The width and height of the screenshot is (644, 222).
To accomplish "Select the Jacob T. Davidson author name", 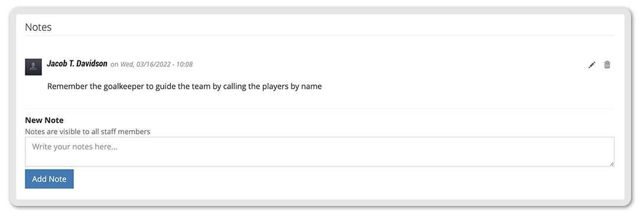I will 77,64.
